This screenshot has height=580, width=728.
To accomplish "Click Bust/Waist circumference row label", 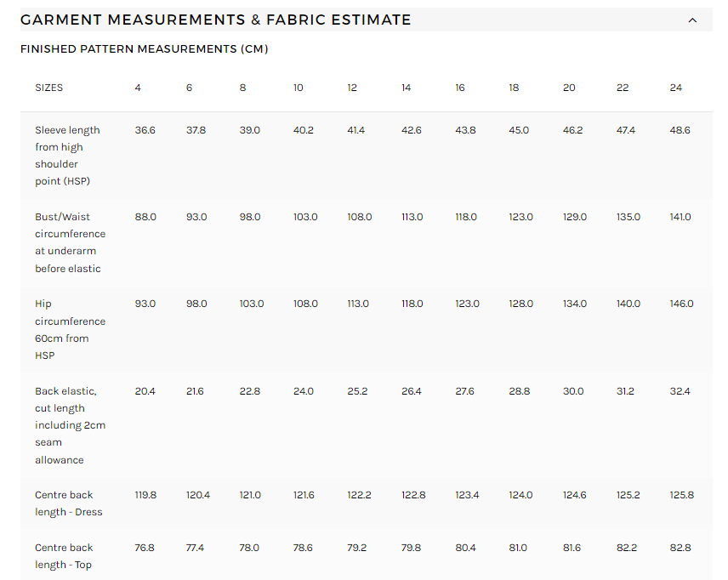I will click(x=70, y=242).
